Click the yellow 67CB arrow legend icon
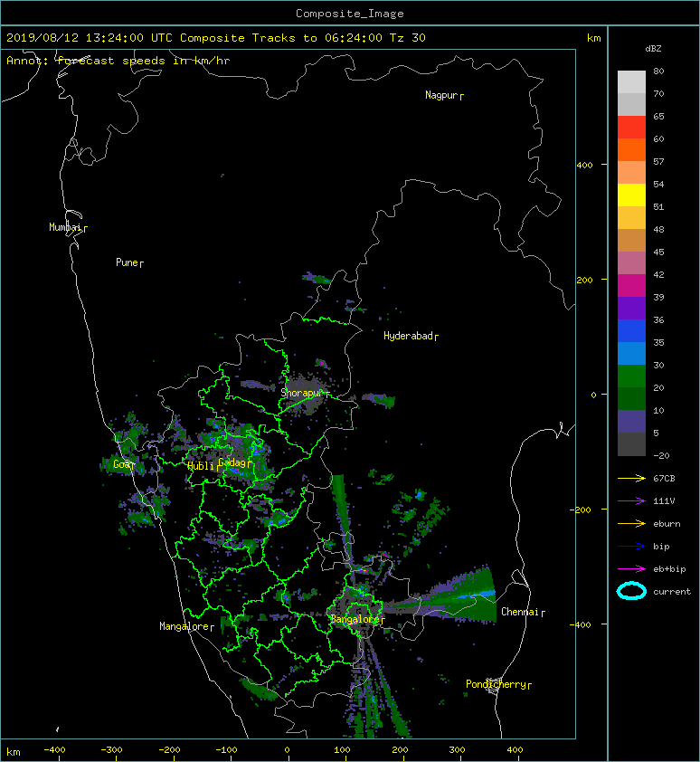700x762 pixels. (x=631, y=478)
